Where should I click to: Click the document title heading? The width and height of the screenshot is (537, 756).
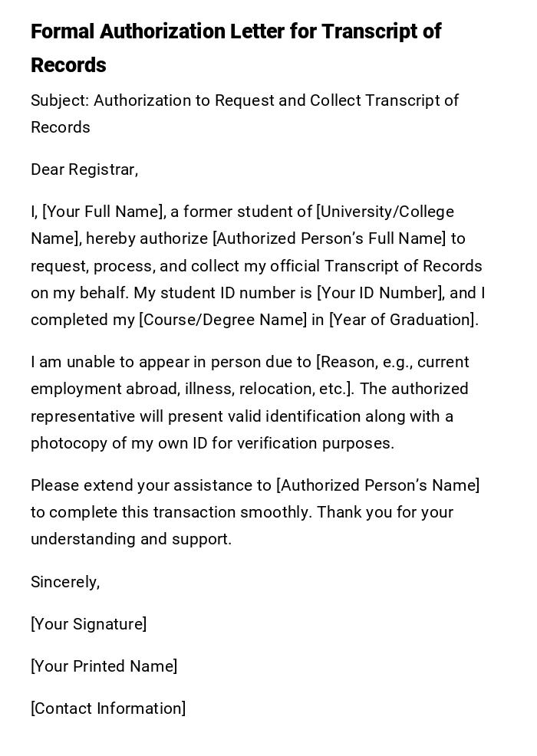(236, 48)
